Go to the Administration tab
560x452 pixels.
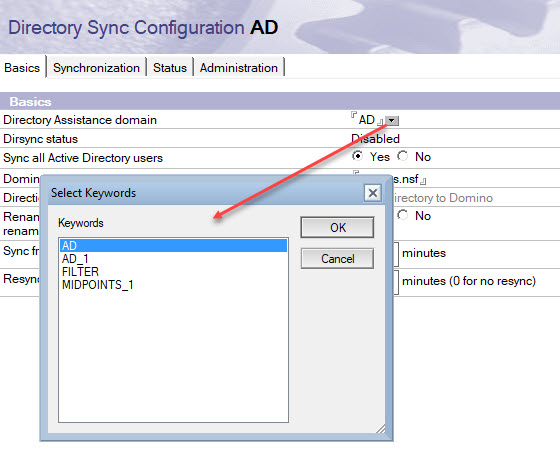(239, 67)
